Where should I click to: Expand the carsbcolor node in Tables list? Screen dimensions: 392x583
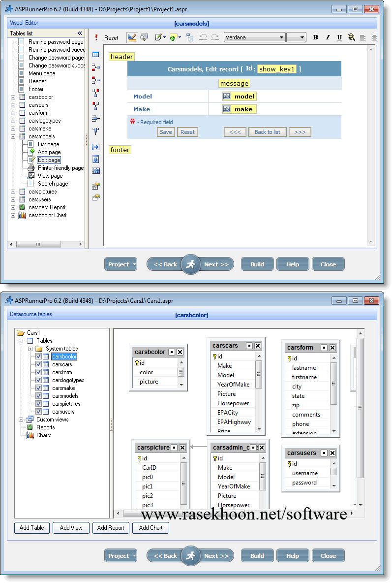[x=13, y=97]
